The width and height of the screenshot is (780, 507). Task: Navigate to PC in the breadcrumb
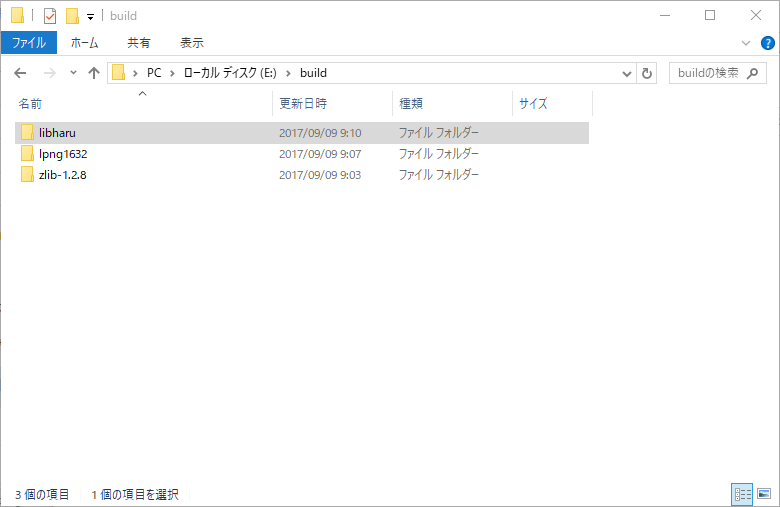[x=154, y=73]
